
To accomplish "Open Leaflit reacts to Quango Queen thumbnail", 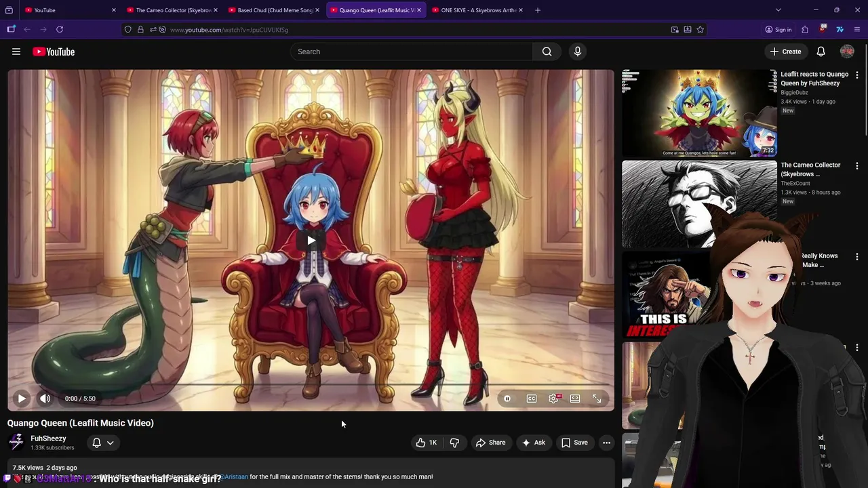I will click(699, 113).
